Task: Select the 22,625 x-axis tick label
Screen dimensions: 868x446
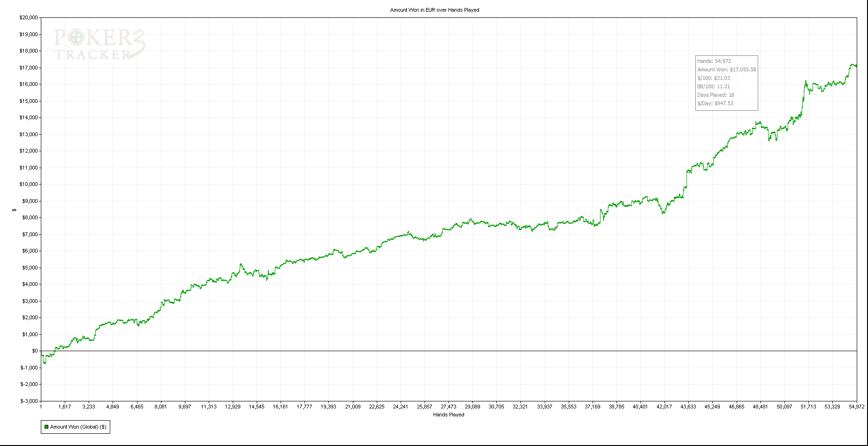Action: 377,407
